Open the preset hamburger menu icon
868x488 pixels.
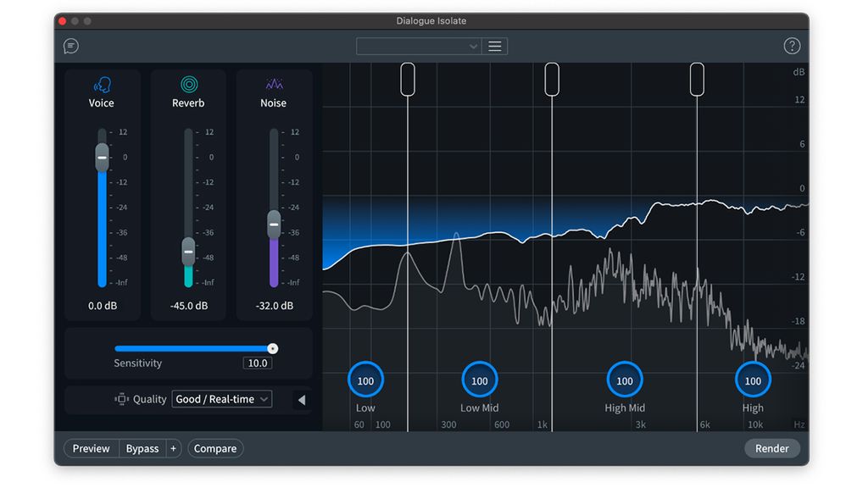495,46
